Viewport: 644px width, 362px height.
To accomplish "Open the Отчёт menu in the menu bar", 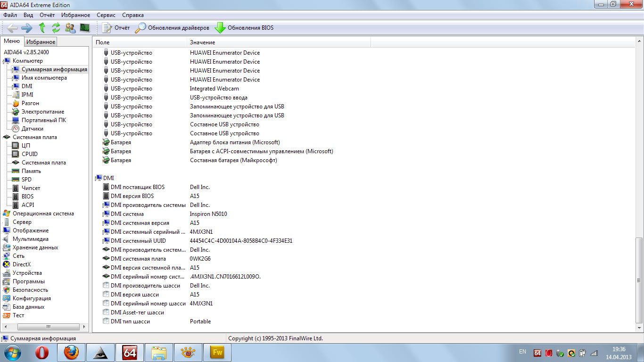I will click(47, 15).
